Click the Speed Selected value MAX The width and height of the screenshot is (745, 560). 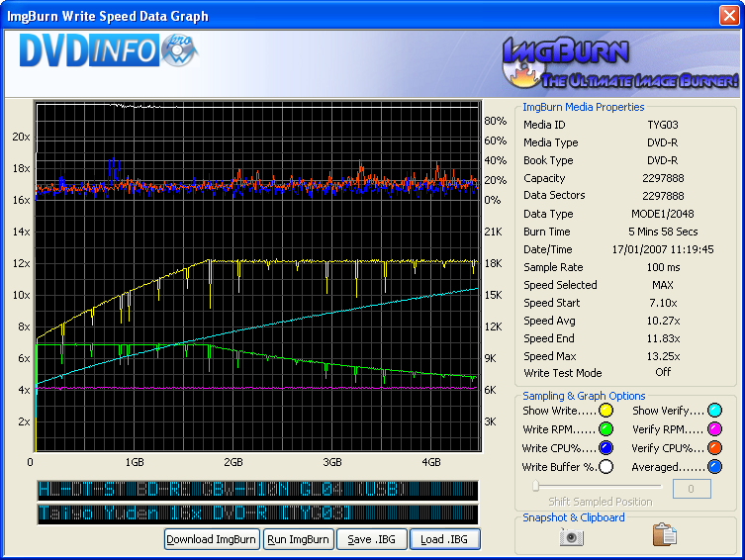663,285
